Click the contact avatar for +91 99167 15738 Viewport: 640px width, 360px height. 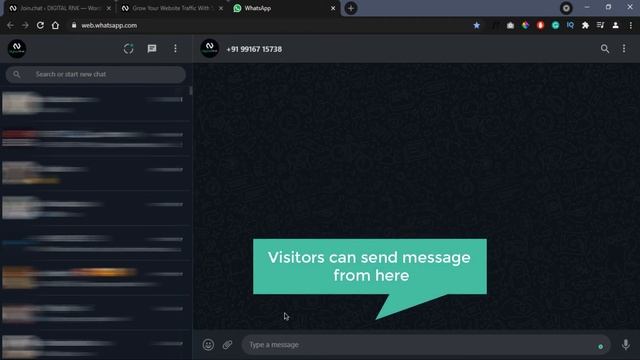click(x=209, y=49)
